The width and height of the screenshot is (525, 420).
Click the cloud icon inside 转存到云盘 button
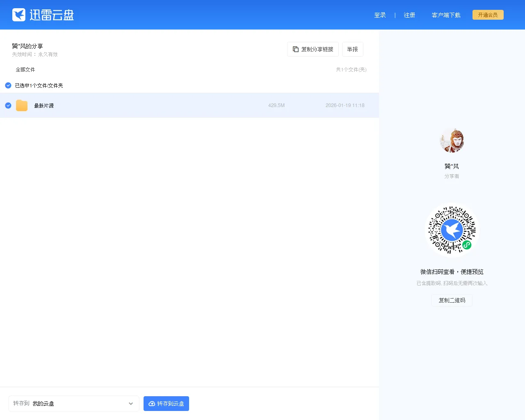pos(151,404)
